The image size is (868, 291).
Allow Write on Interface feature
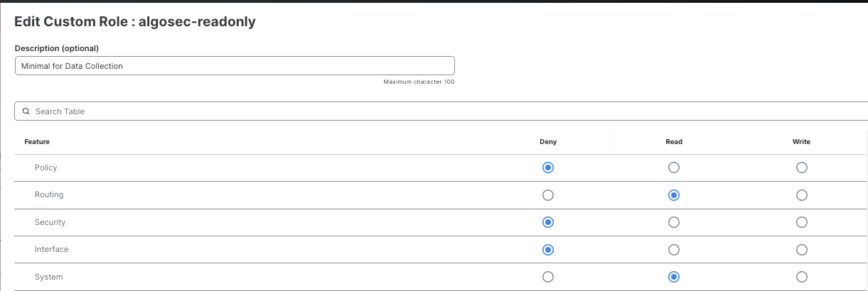(x=801, y=250)
